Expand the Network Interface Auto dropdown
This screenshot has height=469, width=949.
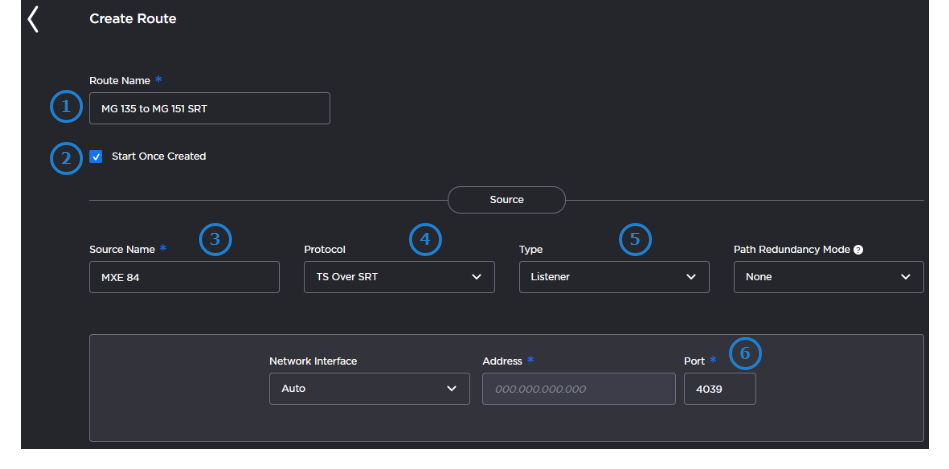[x=369, y=389]
